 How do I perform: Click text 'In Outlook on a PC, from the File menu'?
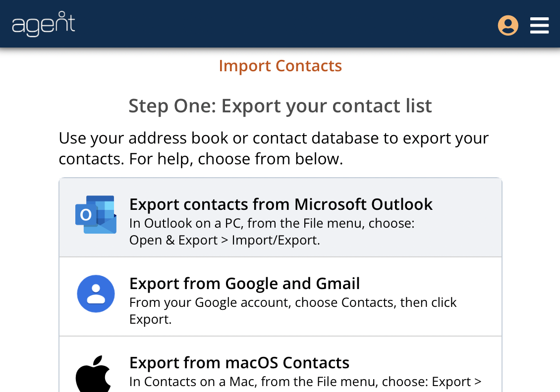click(247, 223)
